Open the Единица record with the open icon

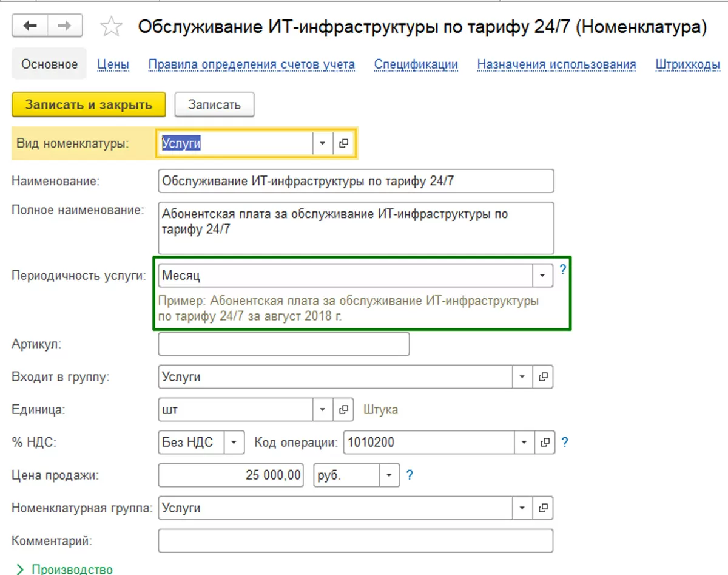click(x=344, y=410)
